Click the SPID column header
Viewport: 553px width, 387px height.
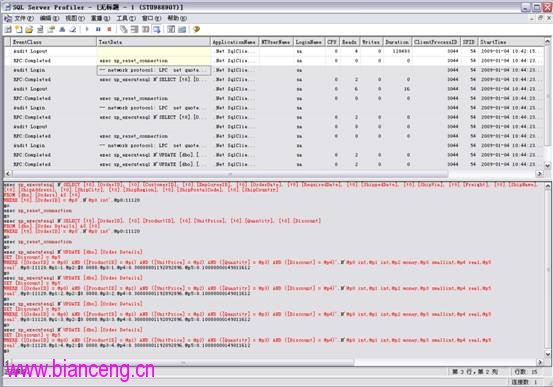pyautogui.click(x=469, y=42)
